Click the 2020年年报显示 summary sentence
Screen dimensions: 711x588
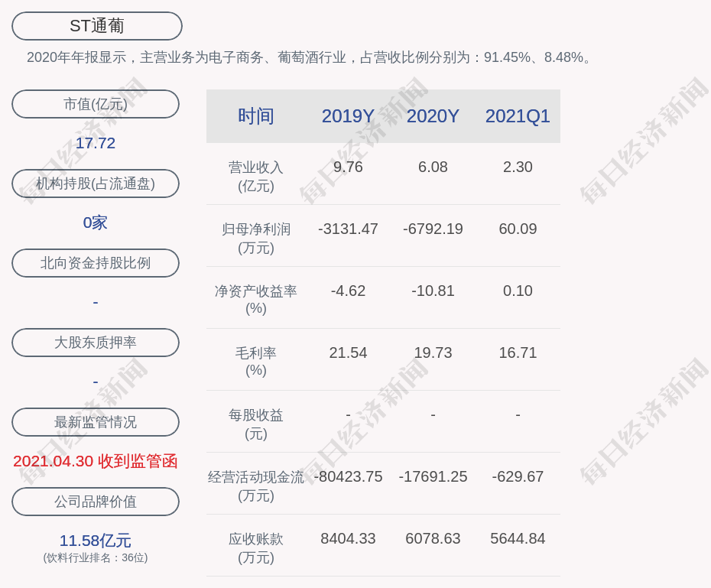pyautogui.click(x=310, y=57)
